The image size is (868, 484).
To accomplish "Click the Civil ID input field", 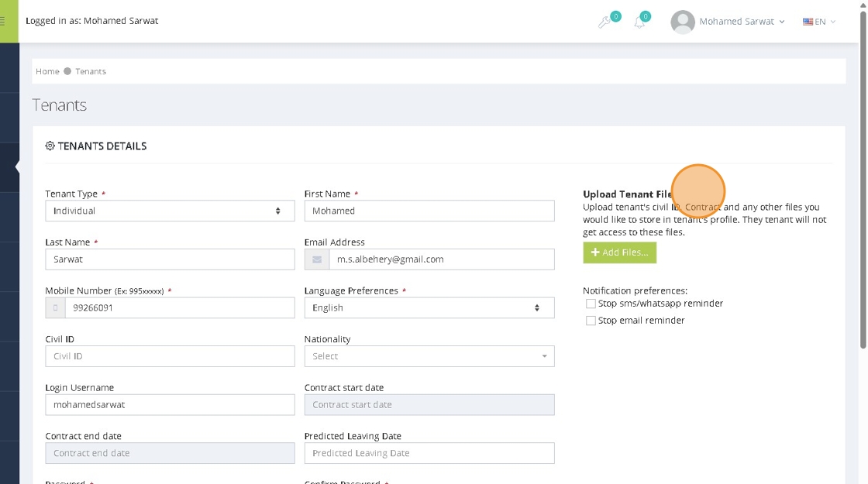I will 170,356.
